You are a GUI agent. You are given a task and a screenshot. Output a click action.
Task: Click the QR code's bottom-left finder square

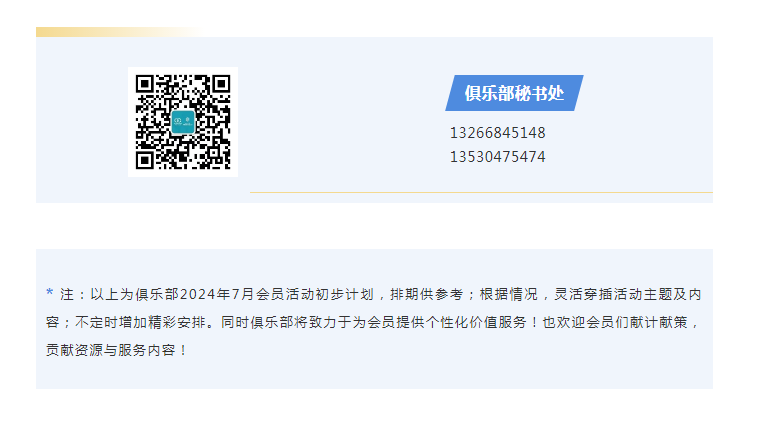(145, 160)
